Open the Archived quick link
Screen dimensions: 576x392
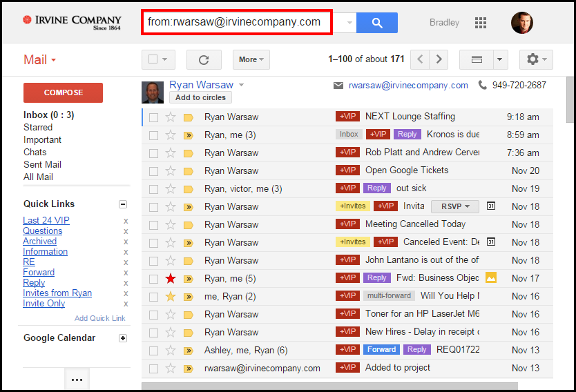pos(39,242)
